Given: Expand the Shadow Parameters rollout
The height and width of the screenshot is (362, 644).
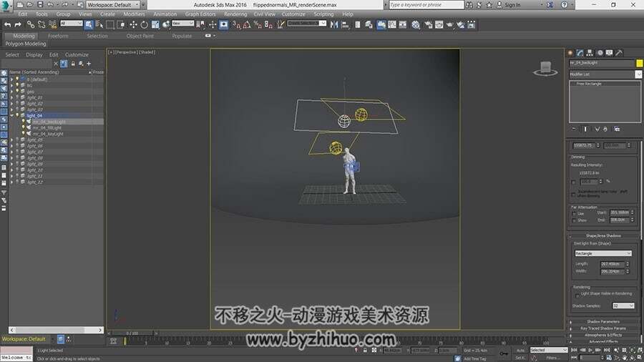Looking at the screenshot, I should click(x=603, y=321).
